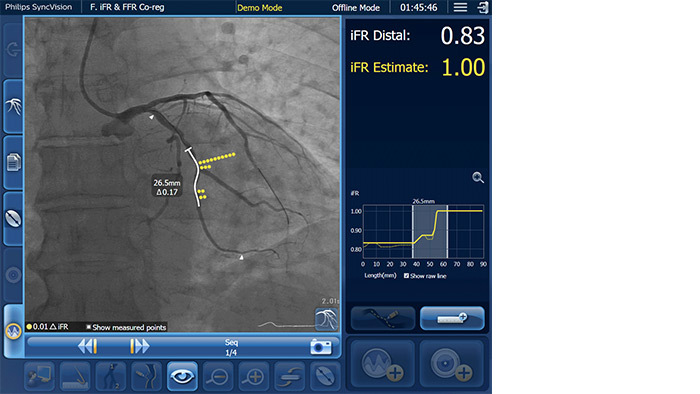This screenshot has width=700, height=394.
Task: Click the vessel roadmap thumbnail on angiogram
Action: (x=326, y=319)
